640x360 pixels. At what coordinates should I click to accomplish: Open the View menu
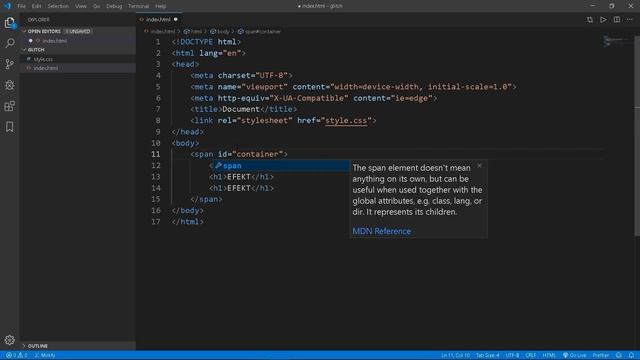click(80, 6)
